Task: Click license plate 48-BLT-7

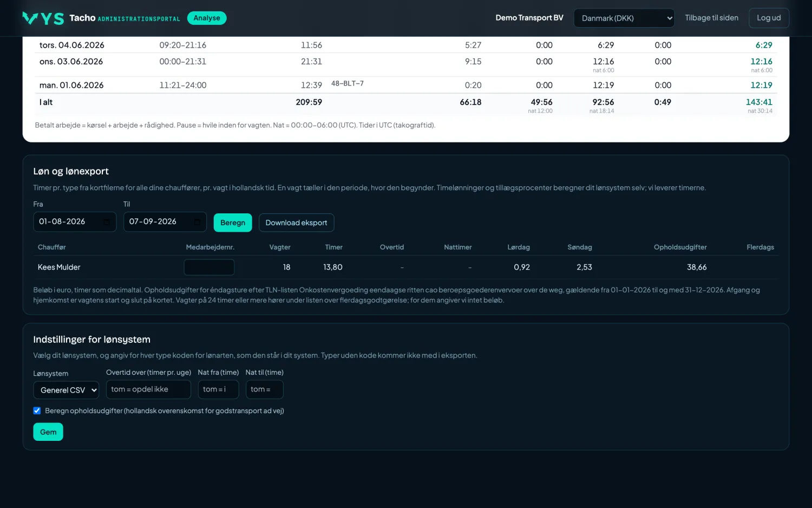Action: [x=348, y=83]
